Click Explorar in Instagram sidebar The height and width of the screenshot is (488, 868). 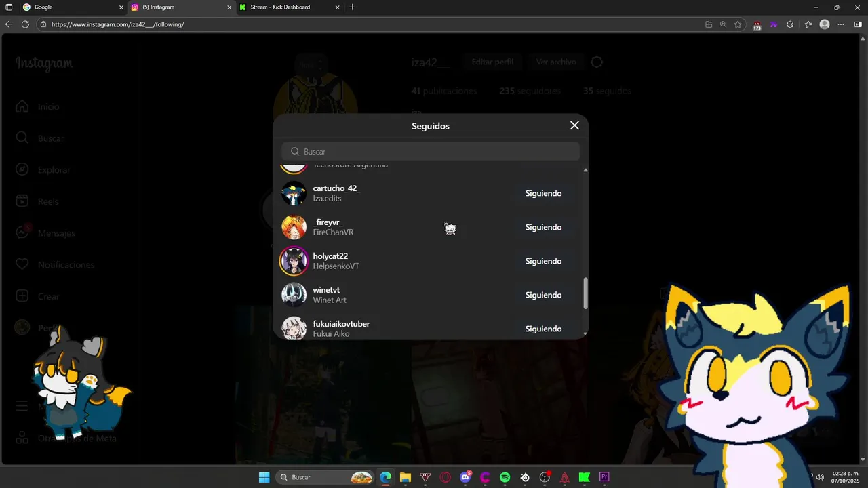(x=43, y=169)
